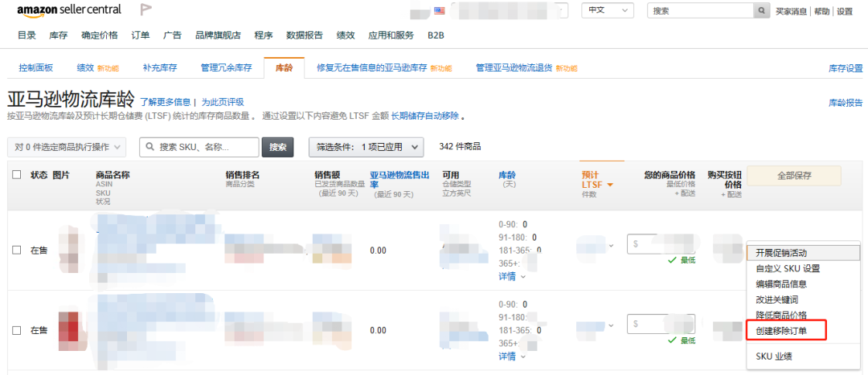868x375 pixels.
Task: Switch to the 控制面板 tab
Action: tap(36, 68)
